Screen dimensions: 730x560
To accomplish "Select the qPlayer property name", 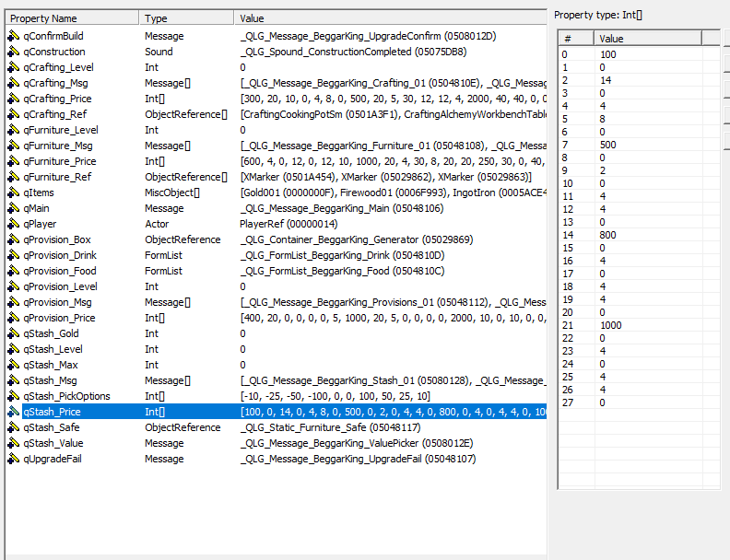I will point(40,224).
